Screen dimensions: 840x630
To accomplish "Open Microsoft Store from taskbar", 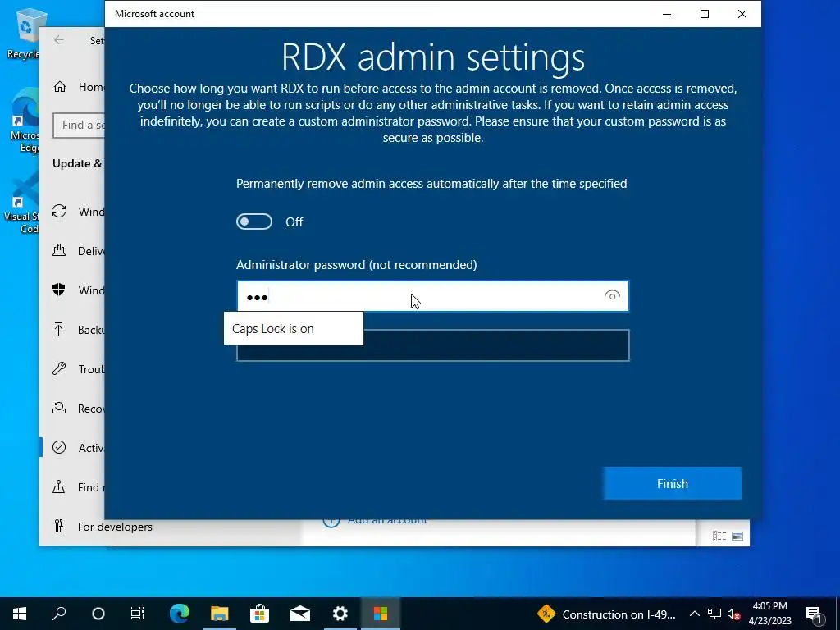I will point(260,614).
